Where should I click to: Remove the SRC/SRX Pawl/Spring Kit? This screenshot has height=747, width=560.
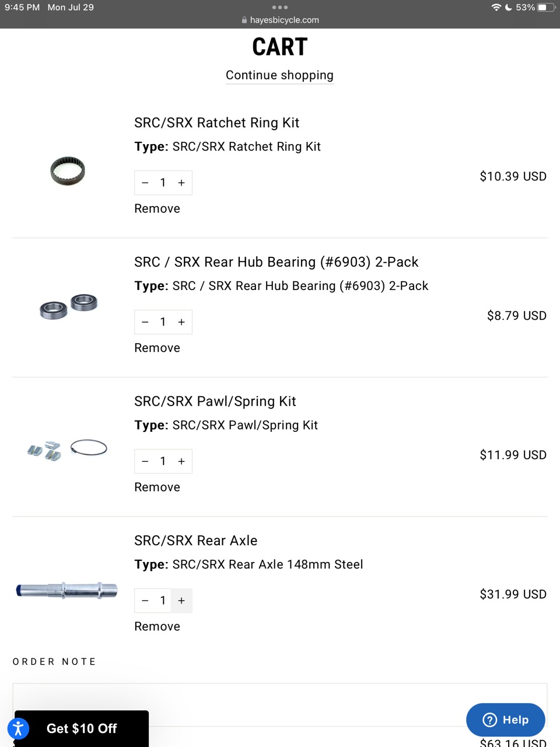pyautogui.click(x=157, y=487)
